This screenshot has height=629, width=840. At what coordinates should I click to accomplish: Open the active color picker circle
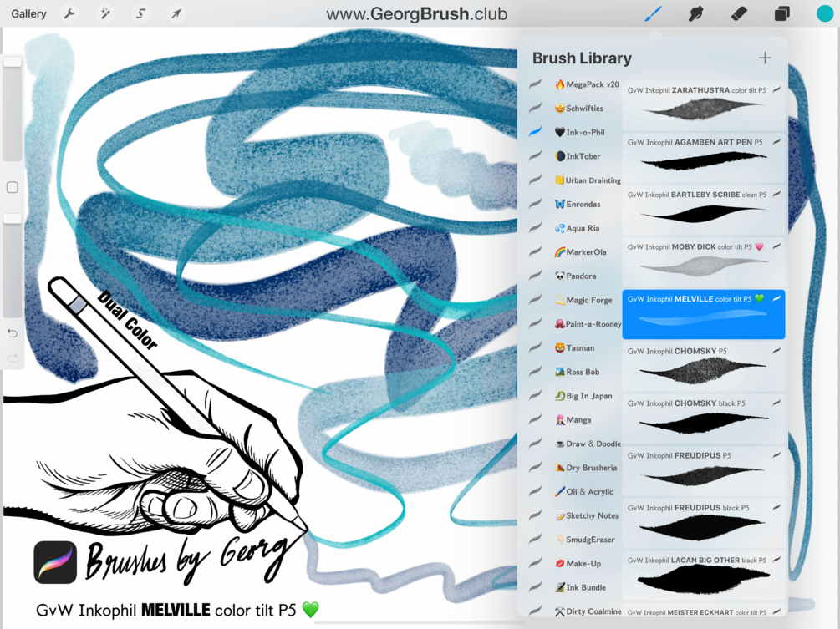(x=825, y=14)
